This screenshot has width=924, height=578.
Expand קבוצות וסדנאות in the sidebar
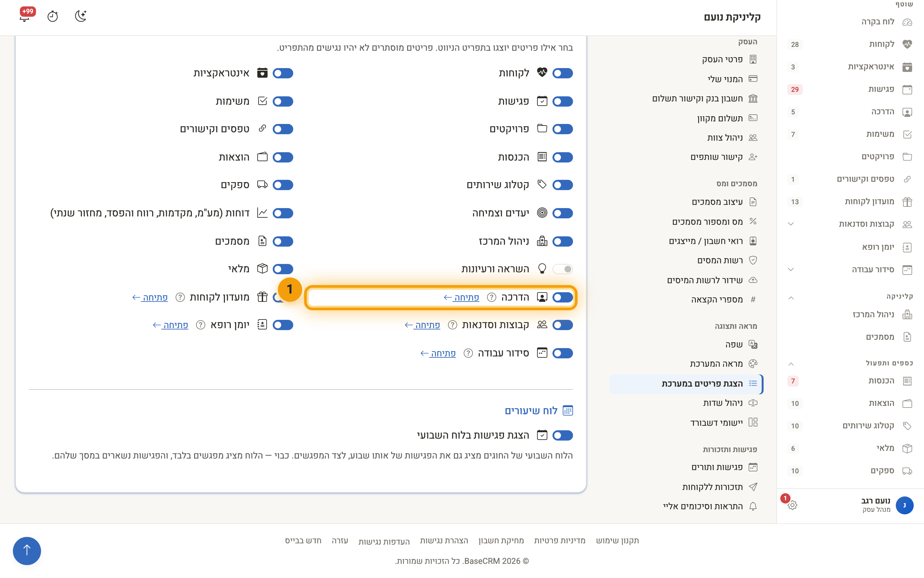[791, 224]
